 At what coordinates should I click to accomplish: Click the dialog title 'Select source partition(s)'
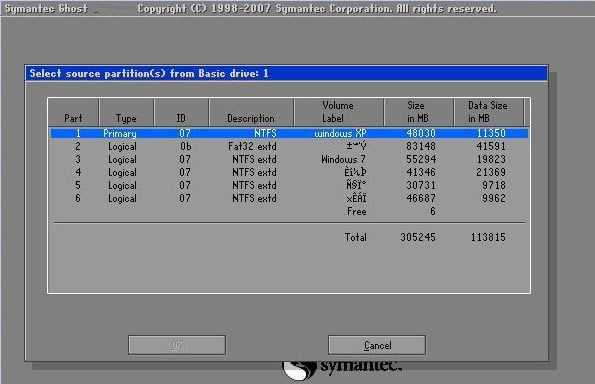(x=98, y=73)
